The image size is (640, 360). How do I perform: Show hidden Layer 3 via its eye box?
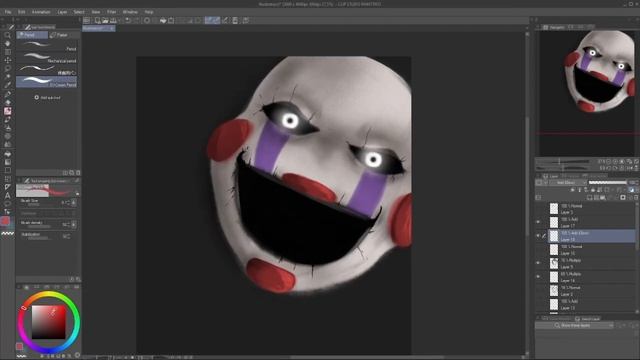point(538,209)
